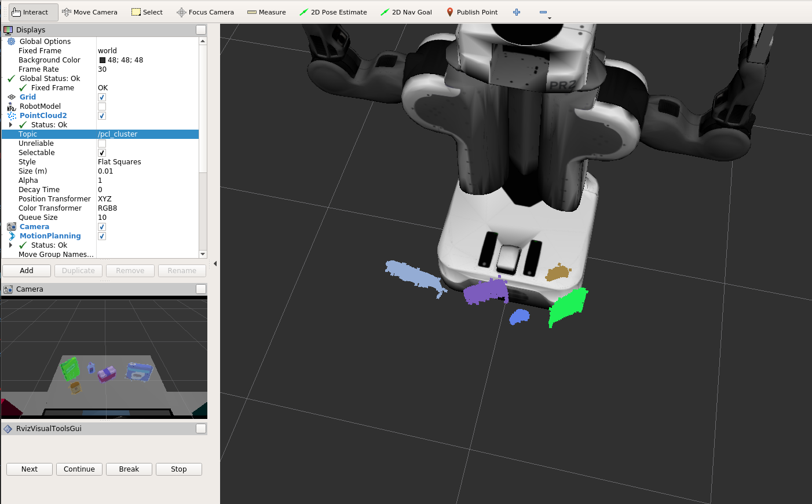Image resolution: width=812 pixels, height=504 pixels.
Task: Click the Rename button
Action: pos(182,271)
